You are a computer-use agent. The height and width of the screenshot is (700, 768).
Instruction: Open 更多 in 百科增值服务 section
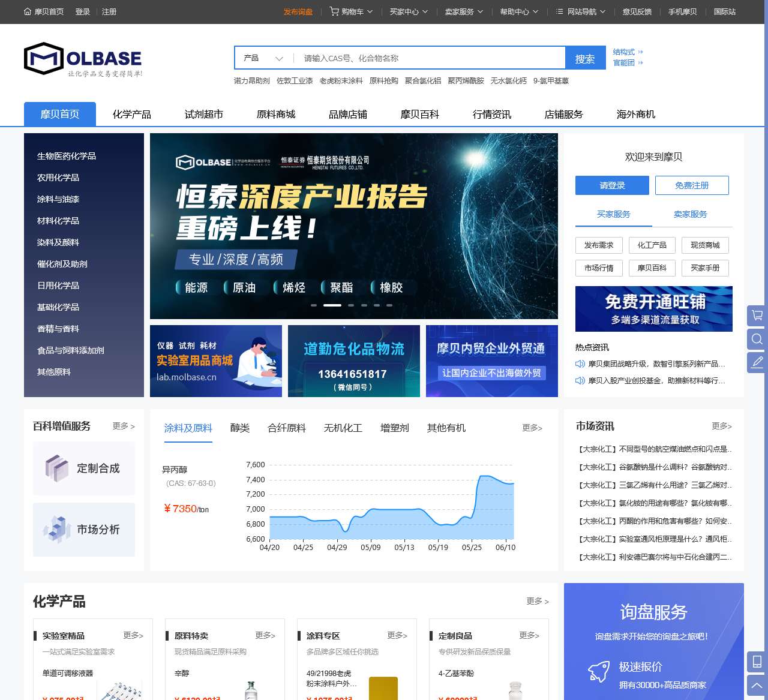click(124, 426)
